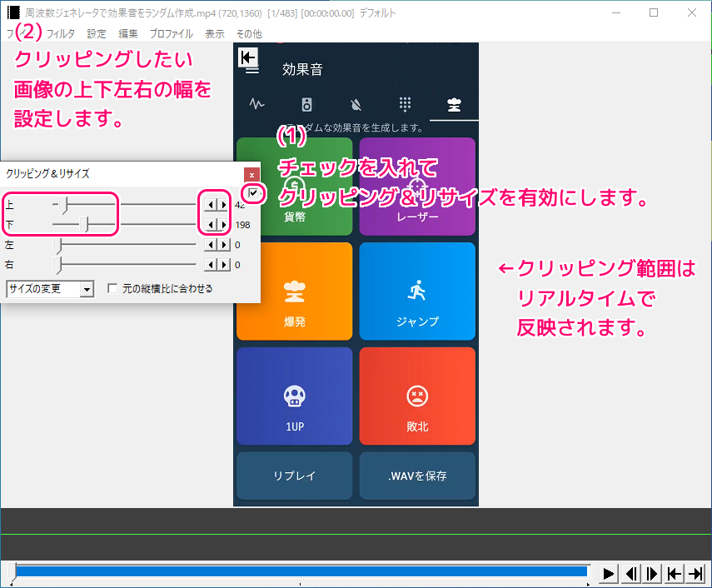Increase 右 value with right arrow stepper
This screenshot has height=588, width=712.
point(224,265)
